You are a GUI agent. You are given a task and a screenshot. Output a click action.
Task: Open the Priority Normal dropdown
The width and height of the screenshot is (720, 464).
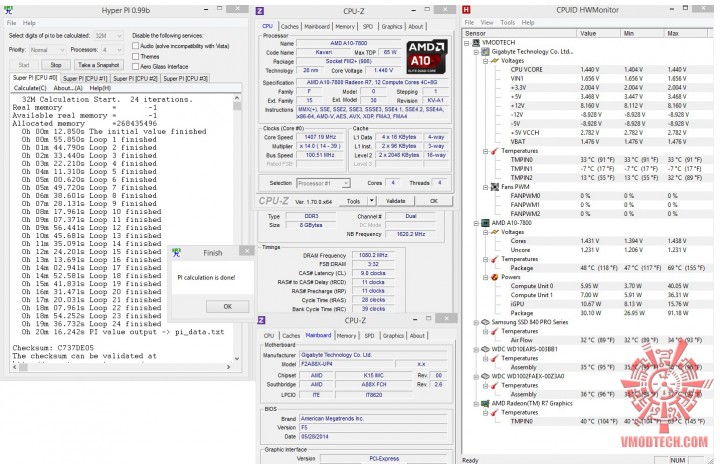48,50
